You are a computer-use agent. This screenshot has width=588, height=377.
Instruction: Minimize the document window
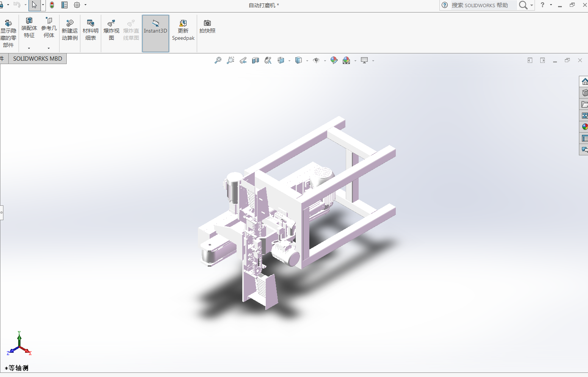pyautogui.click(x=555, y=61)
